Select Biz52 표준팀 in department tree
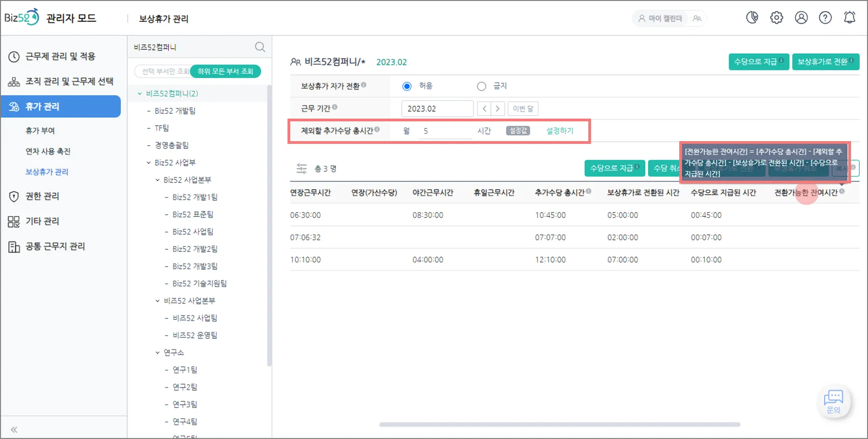The width and height of the screenshot is (868, 439). pyautogui.click(x=193, y=215)
